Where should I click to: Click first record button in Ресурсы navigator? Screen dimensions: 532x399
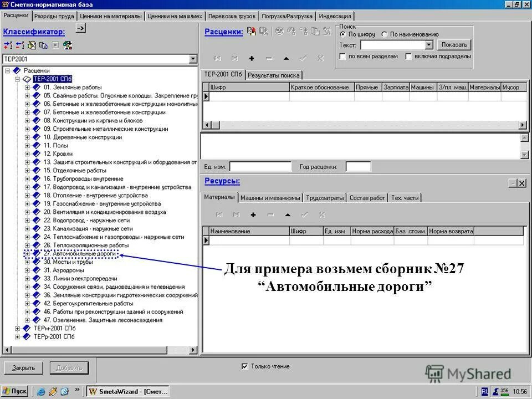coord(219,215)
